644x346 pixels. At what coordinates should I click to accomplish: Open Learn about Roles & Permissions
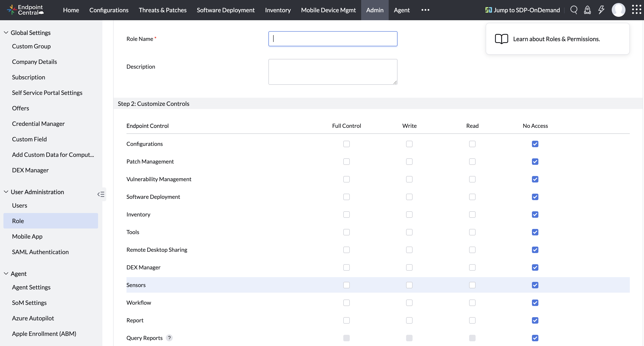coord(556,39)
